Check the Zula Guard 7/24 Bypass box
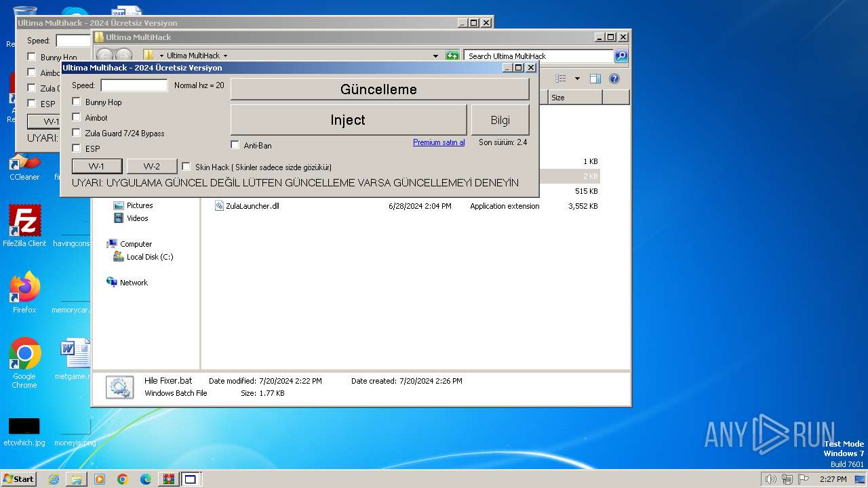Screen dimensions: 868x488 coord(76,133)
